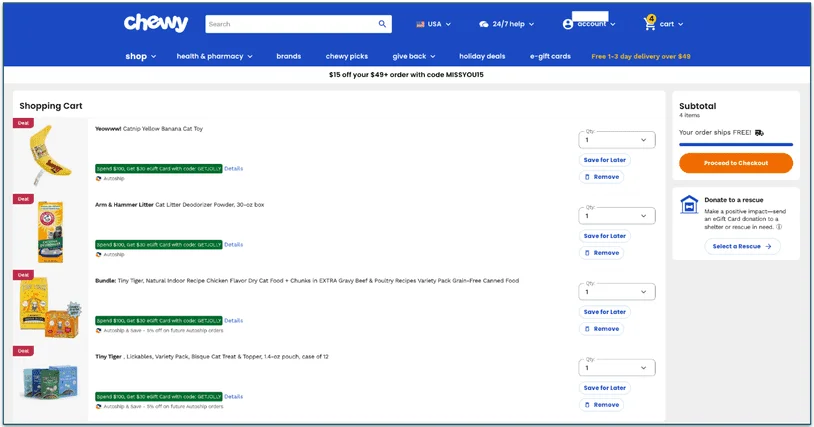Remove Catnip Banana Cat Toy from cart

(x=601, y=177)
